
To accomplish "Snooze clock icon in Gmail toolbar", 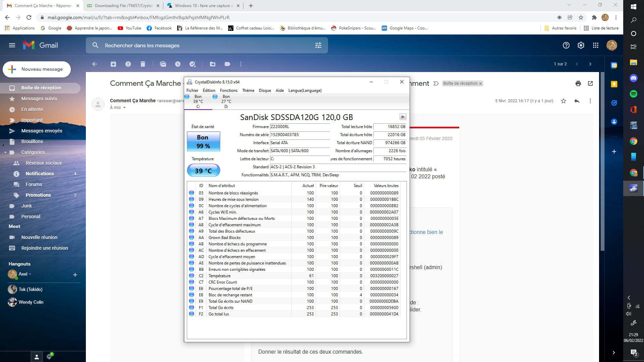I will (x=178, y=64).
